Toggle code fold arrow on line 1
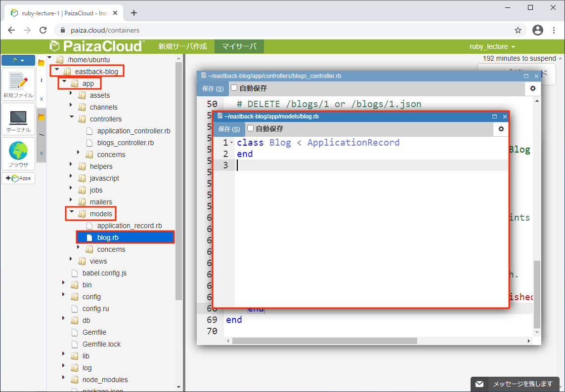The width and height of the screenshot is (565, 392). coord(231,143)
